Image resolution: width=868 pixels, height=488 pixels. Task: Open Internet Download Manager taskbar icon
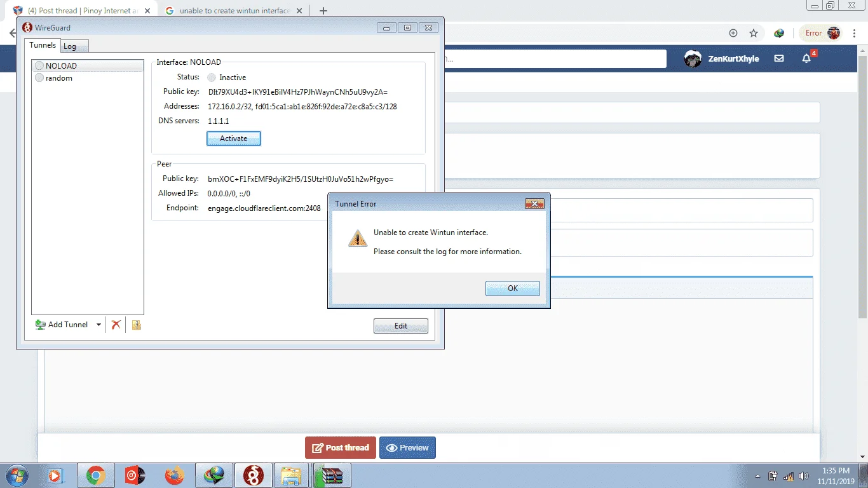(x=214, y=475)
